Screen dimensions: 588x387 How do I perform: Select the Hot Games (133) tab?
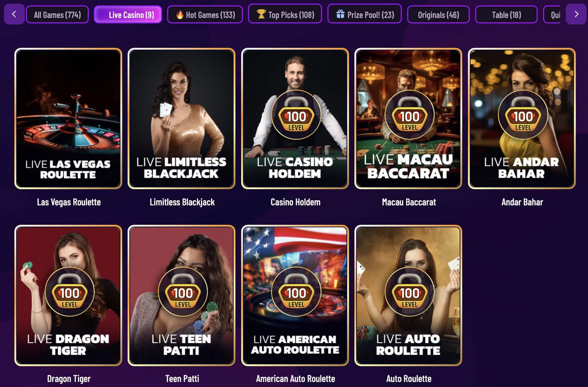(205, 15)
